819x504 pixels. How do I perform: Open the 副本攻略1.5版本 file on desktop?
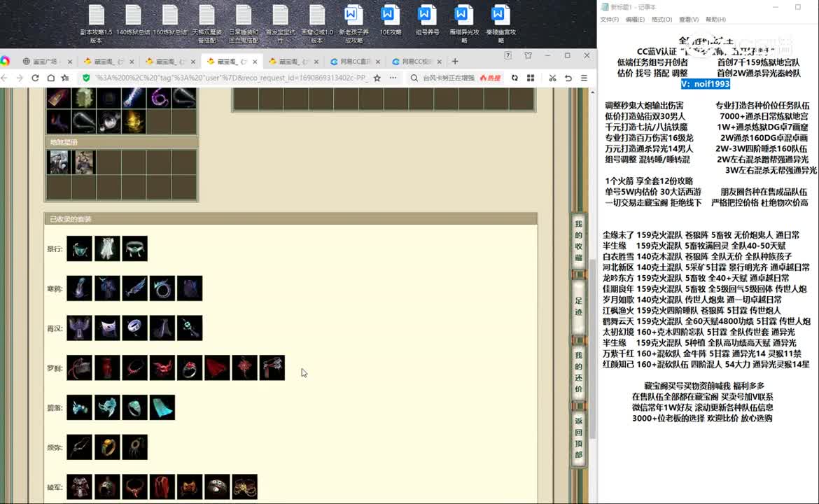point(96,24)
